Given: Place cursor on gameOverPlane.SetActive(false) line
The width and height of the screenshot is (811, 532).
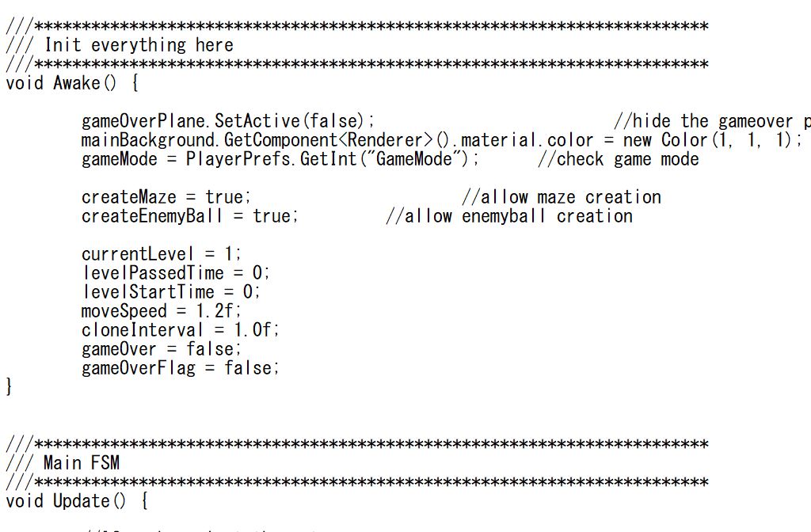Looking at the screenshot, I should [227, 121].
